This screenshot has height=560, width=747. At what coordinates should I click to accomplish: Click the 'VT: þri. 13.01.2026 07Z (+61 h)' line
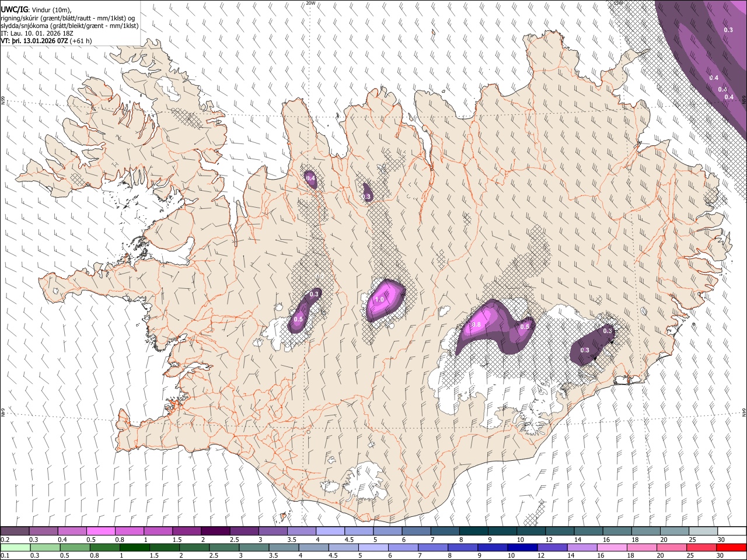[46, 41]
